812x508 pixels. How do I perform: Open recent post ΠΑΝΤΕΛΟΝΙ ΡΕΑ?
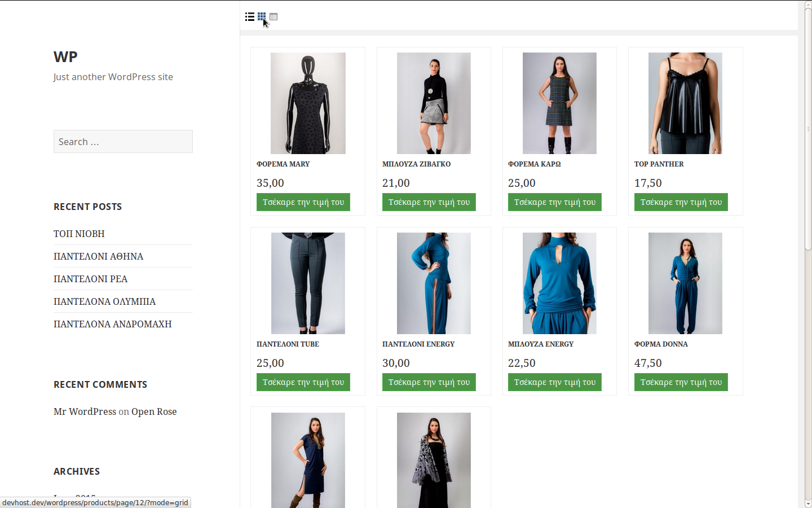(90, 279)
